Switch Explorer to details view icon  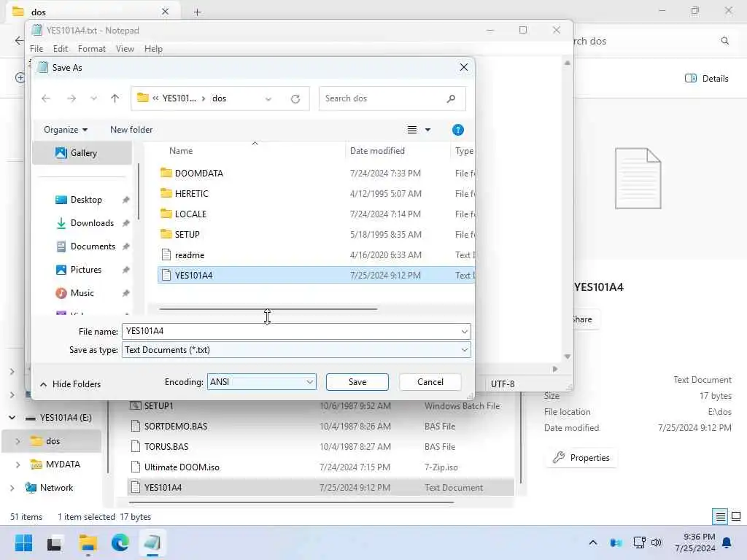[x=720, y=517]
